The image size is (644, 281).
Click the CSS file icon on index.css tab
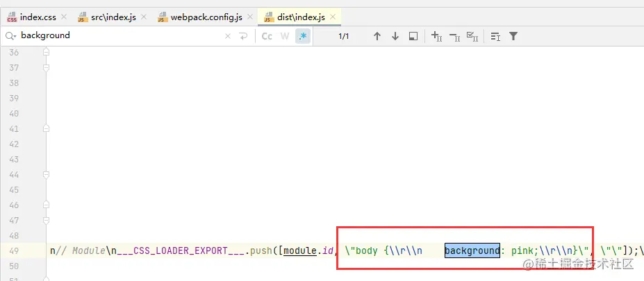pyautogui.click(x=12, y=17)
